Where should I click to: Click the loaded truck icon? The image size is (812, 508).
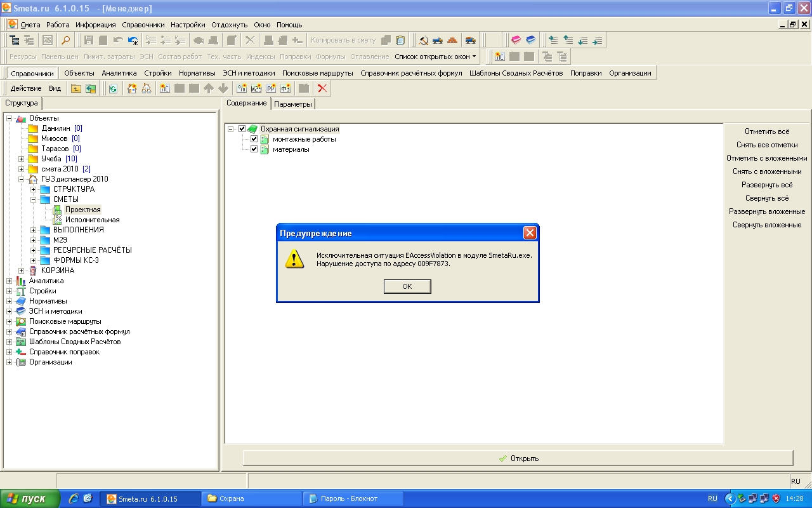[470, 40]
